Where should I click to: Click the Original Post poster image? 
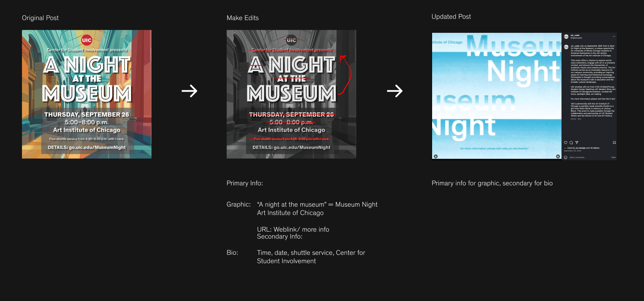click(x=87, y=94)
